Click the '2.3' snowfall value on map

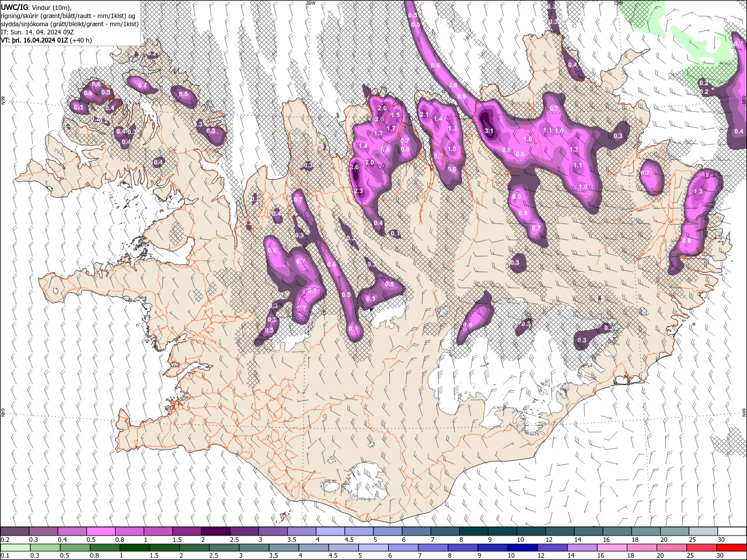click(358, 191)
